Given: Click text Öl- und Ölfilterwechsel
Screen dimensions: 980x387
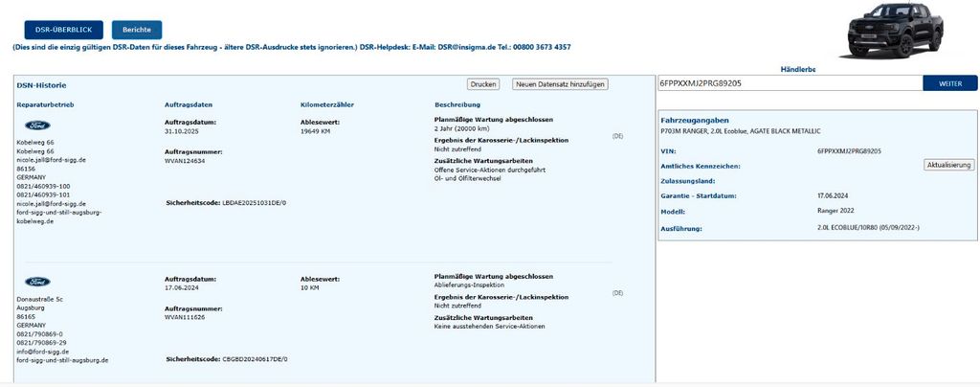Looking at the screenshot, I should click(x=467, y=178).
